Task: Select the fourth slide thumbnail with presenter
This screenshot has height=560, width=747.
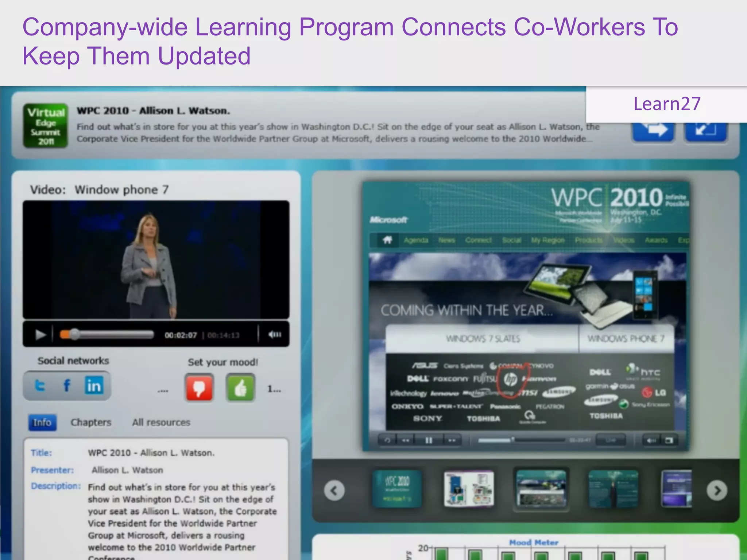Action: pyautogui.click(x=614, y=489)
